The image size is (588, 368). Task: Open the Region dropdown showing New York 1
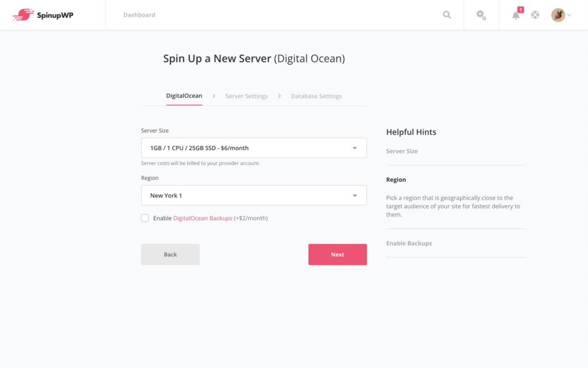[254, 195]
